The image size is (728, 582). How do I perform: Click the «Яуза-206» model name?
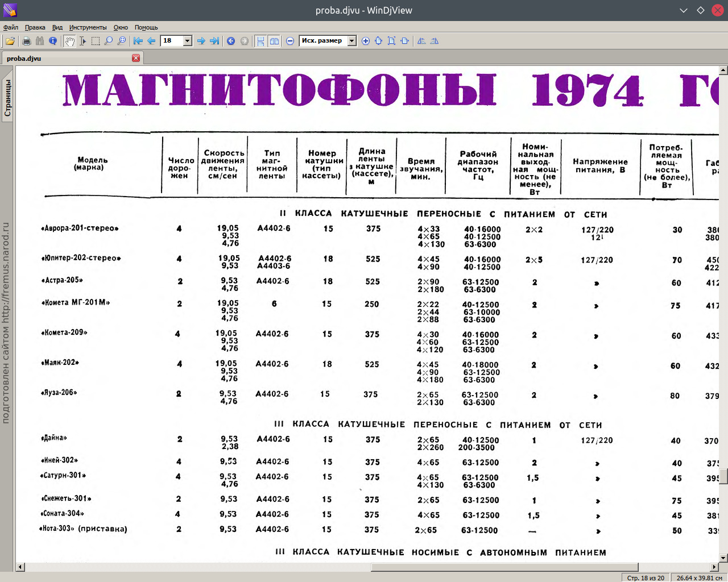pos(59,392)
